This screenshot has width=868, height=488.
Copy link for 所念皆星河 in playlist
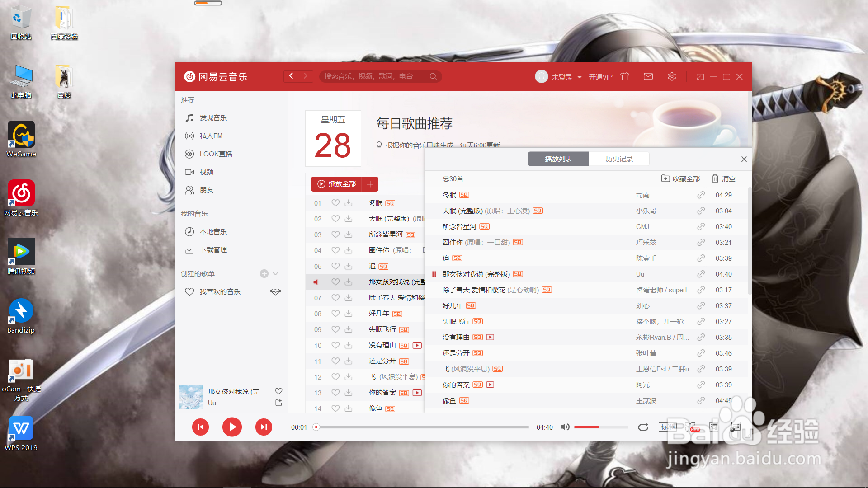[701, 227]
